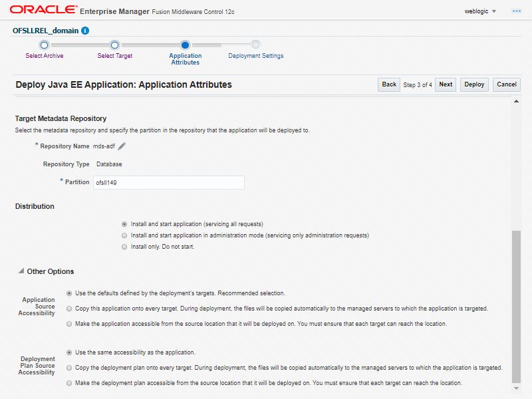532x399 pixels.
Task: Click the Deployment Plan Source Accessibility label
Action: pyautogui.click(x=37, y=365)
